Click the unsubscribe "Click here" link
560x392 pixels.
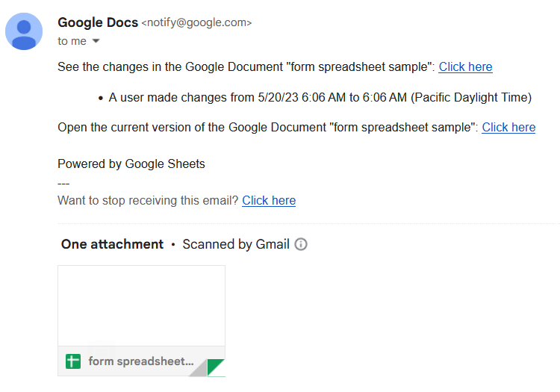click(269, 200)
